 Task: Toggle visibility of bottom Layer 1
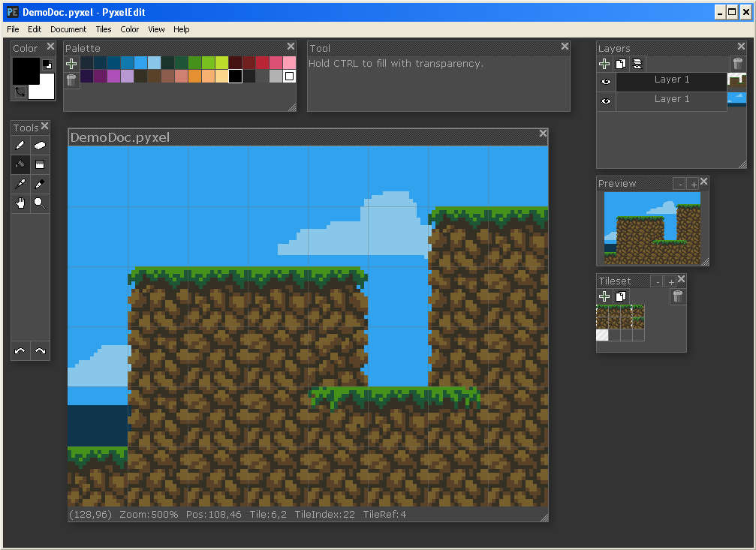click(x=606, y=101)
